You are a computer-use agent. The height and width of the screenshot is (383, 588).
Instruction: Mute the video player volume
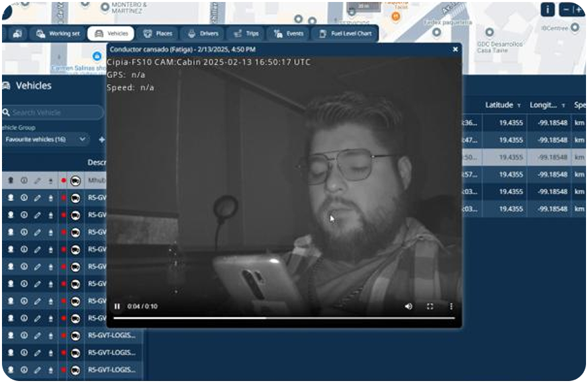tap(409, 306)
